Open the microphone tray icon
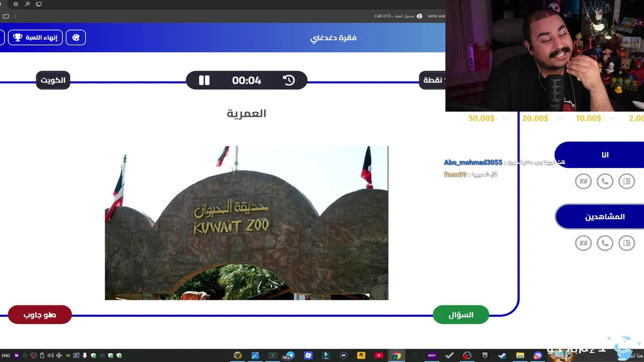Viewport: 644px width, 362px height. [85, 355]
